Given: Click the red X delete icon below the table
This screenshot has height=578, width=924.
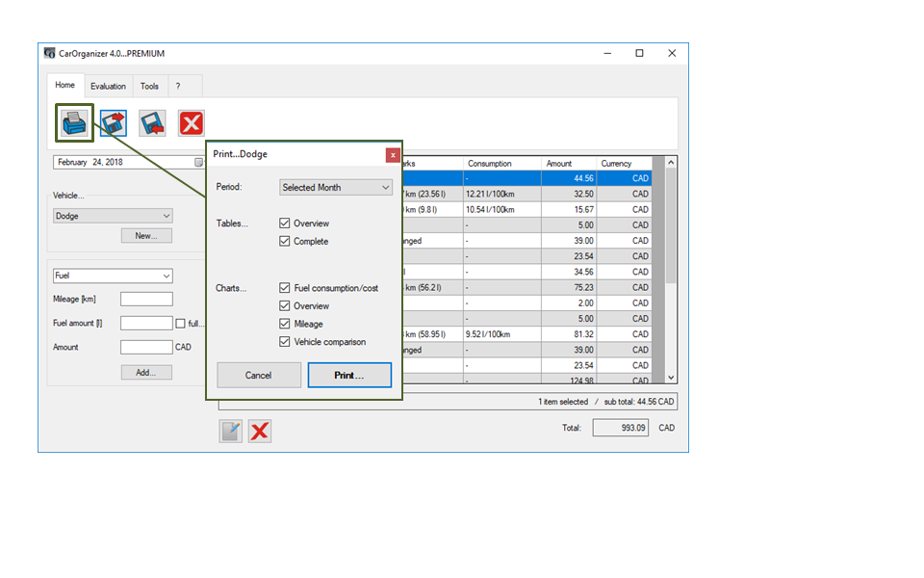Looking at the screenshot, I should (x=259, y=431).
